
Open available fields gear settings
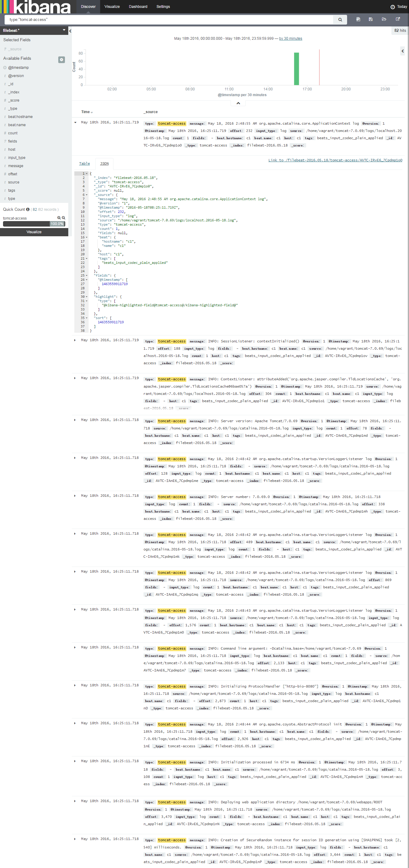pos(61,59)
